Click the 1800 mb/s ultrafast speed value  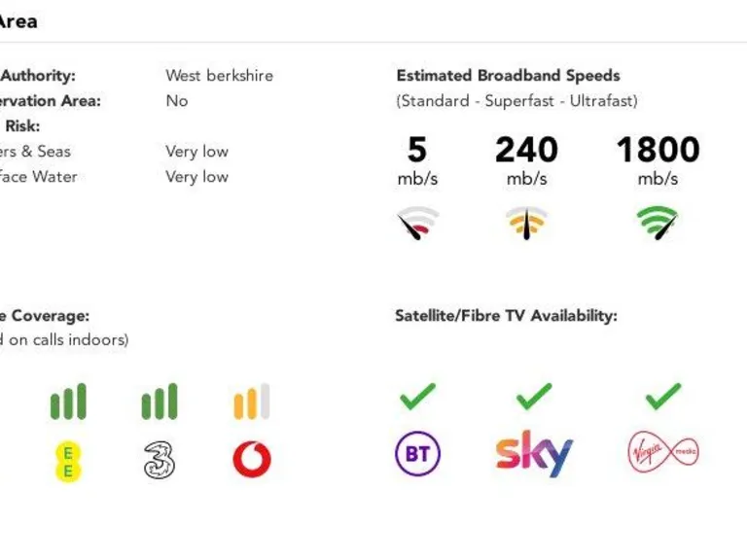[658, 150]
